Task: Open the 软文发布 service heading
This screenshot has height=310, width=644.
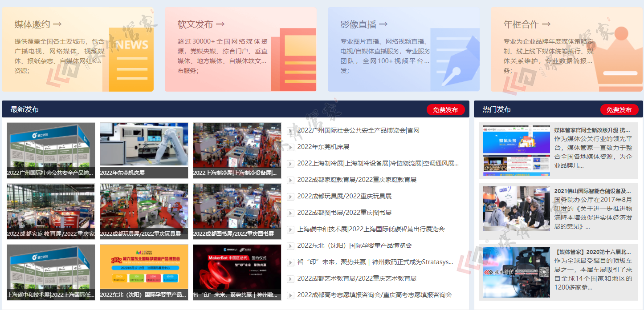Action: point(201,24)
